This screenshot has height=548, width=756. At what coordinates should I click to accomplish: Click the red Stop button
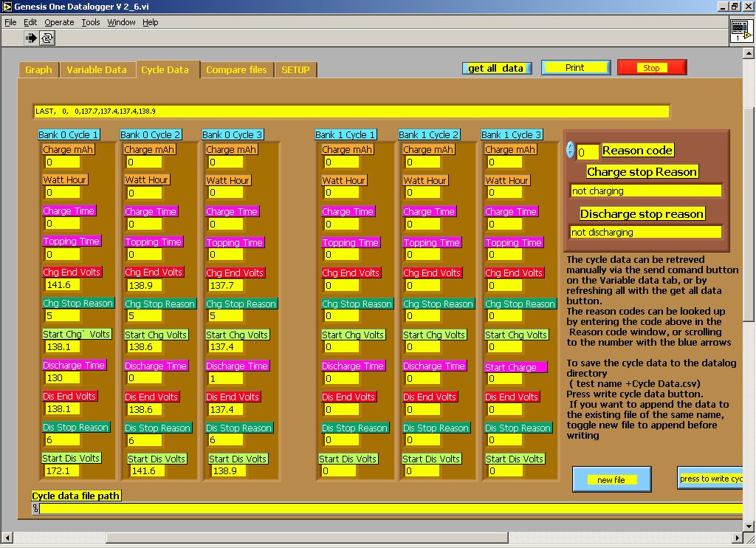point(652,67)
